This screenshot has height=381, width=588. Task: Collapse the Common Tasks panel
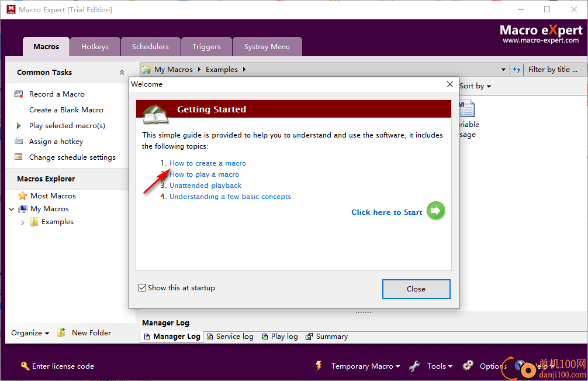coord(122,73)
